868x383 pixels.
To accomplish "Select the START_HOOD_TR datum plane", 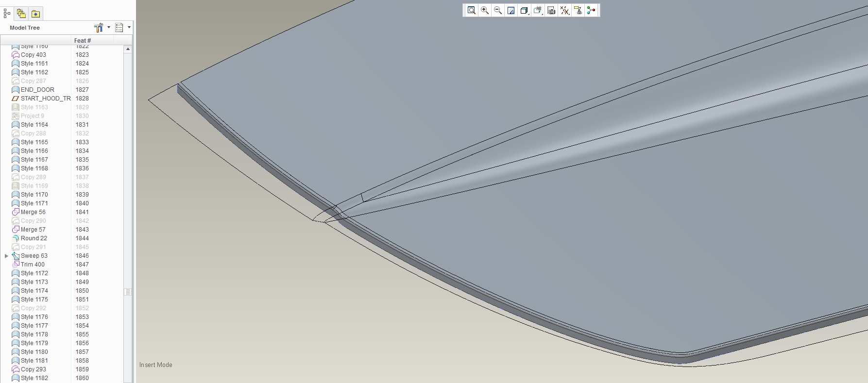I will tap(46, 99).
